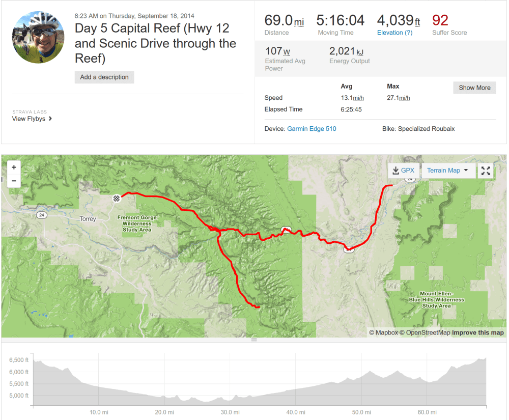Zoom in on the map
Screen dimensions: 509x420
pos(14,167)
